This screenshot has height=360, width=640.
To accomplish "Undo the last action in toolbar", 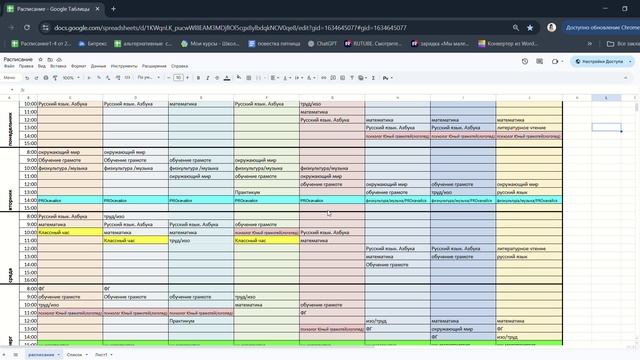I will click(27, 78).
